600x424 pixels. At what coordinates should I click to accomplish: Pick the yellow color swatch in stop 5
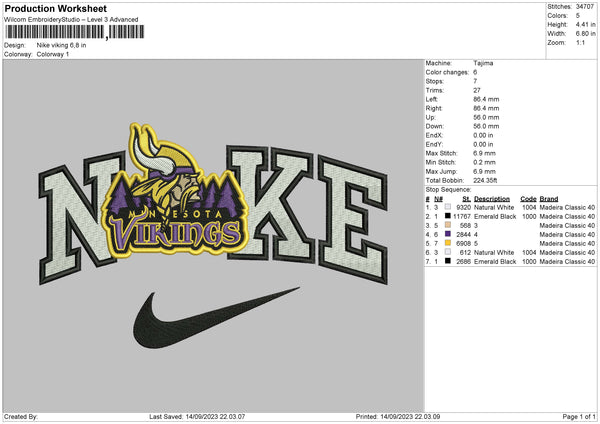[x=448, y=243]
